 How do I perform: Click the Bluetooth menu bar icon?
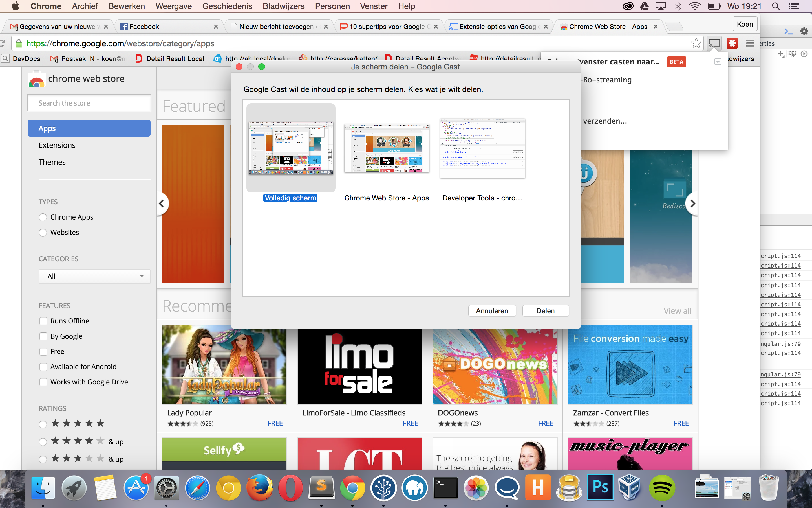click(x=678, y=6)
